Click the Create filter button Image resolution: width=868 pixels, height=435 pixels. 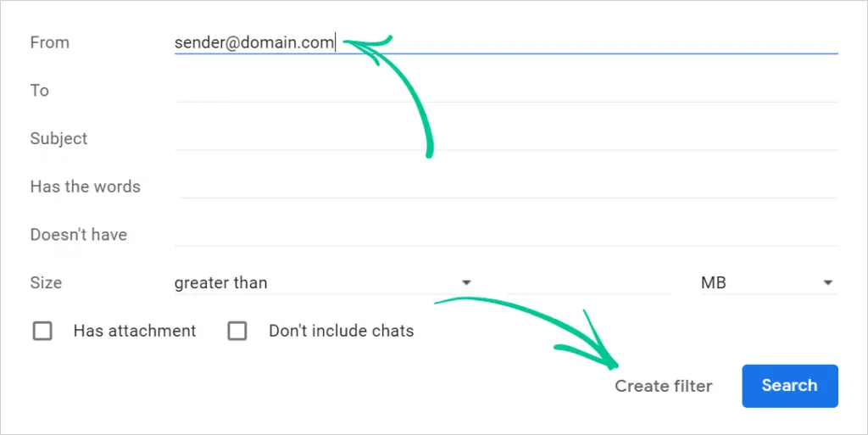(x=663, y=386)
